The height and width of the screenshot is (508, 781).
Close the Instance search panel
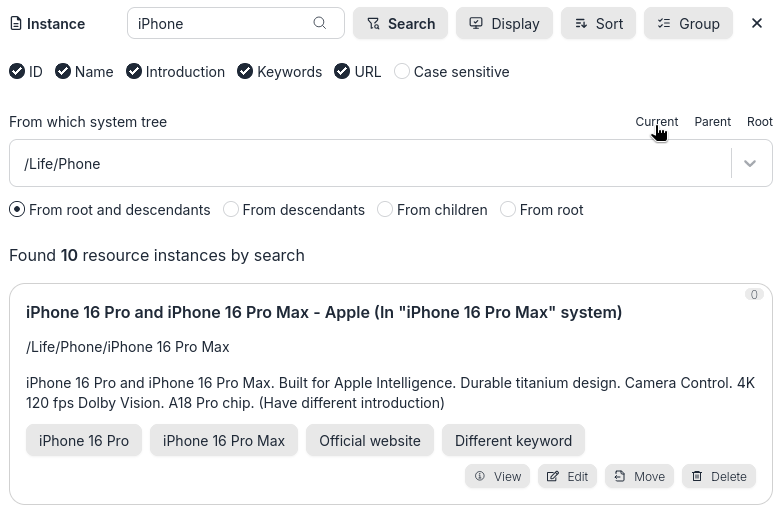point(757,23)
